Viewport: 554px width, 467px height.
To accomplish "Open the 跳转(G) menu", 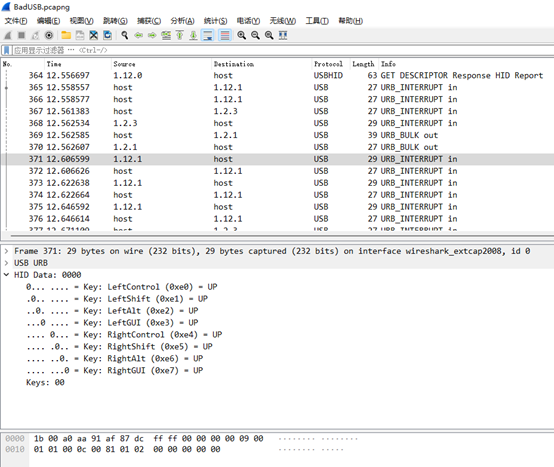I will 115,21.
